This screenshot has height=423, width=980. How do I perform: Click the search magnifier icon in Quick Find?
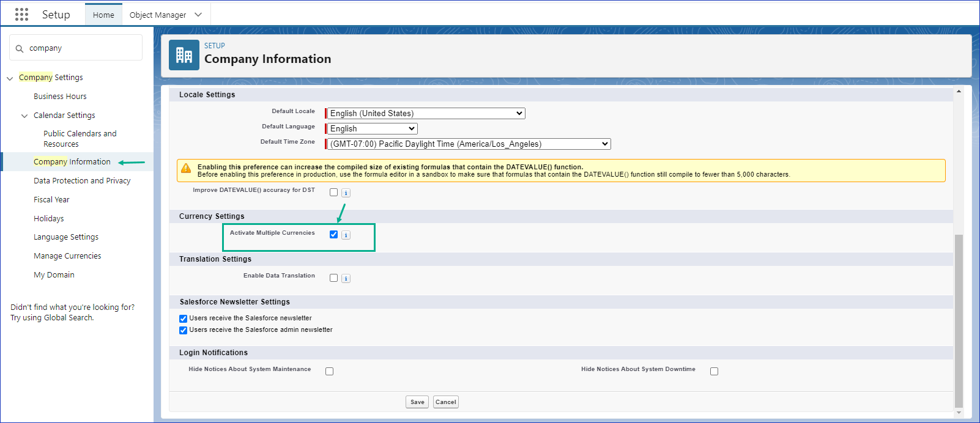(x=20, y=48)
